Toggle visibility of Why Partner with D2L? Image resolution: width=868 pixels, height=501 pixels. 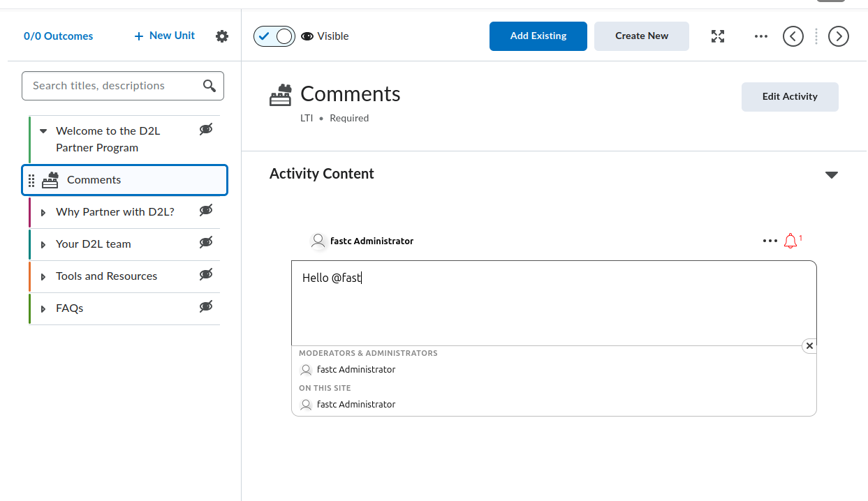[x=206, y=210]
